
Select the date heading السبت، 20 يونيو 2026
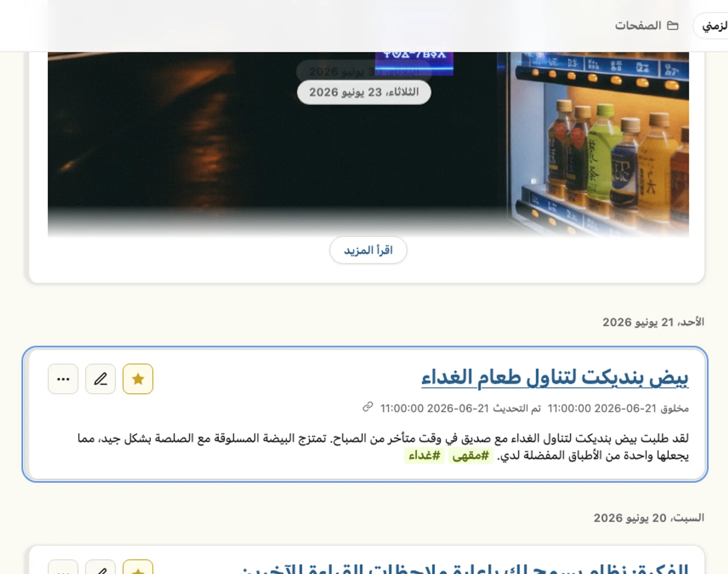tap(649, 518)
